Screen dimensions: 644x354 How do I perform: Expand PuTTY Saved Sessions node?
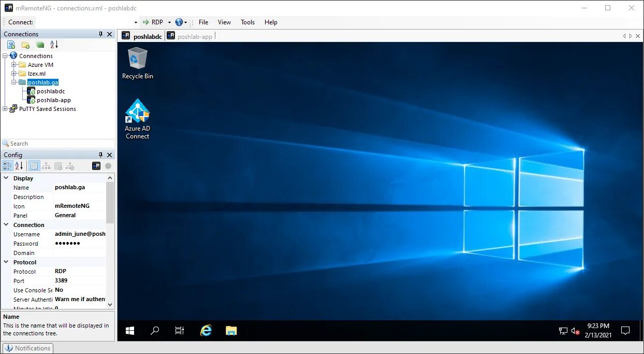(5, 109)
